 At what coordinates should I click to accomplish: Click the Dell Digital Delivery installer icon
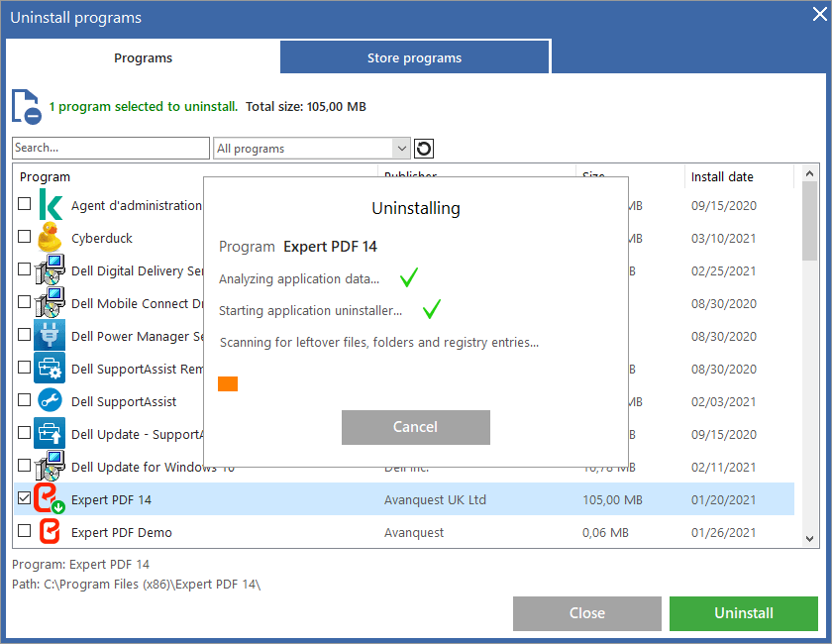[x=50, y=269]
